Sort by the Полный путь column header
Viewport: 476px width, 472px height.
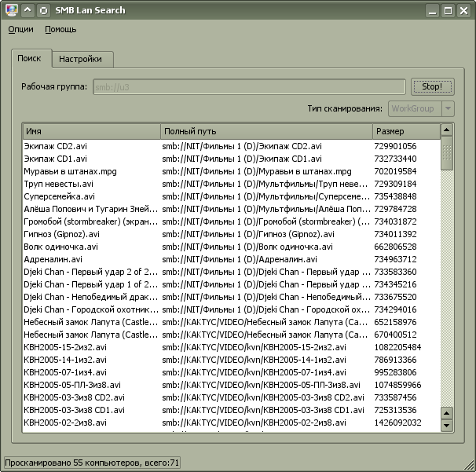pyautogui.click(x=266, y=131)
